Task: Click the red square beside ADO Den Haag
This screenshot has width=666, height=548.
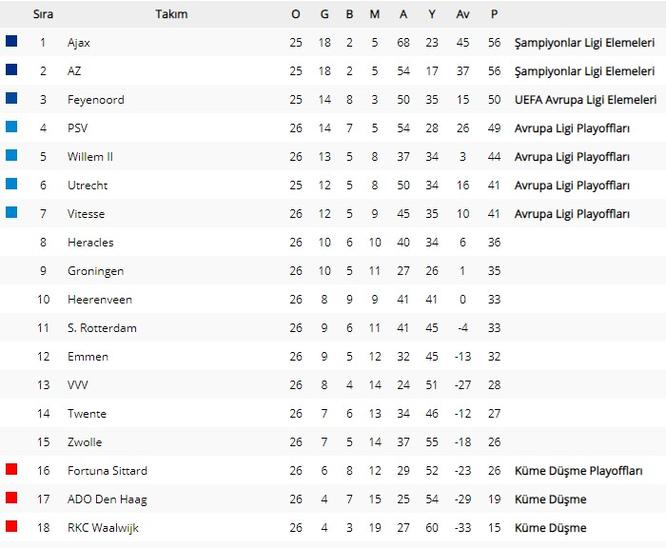Action: [11, 497]
